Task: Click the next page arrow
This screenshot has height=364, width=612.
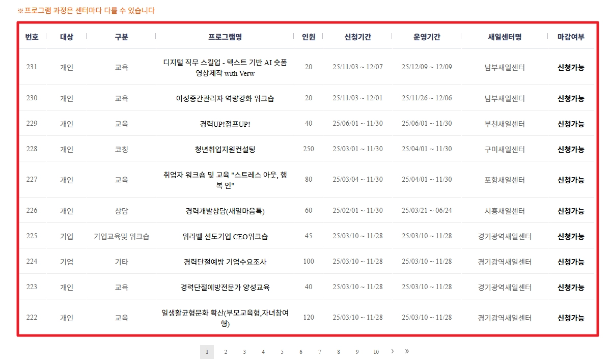Action: coord(393,352)
